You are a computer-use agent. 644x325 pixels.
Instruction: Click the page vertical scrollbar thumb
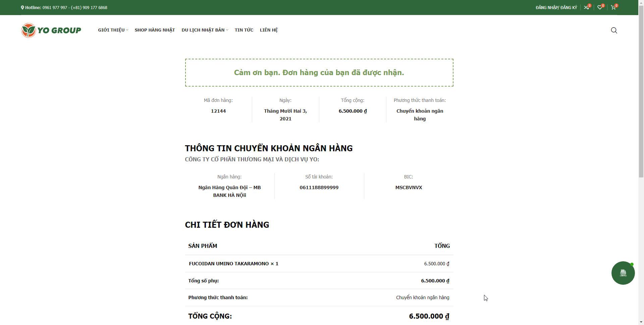click(x=641, y=91)
